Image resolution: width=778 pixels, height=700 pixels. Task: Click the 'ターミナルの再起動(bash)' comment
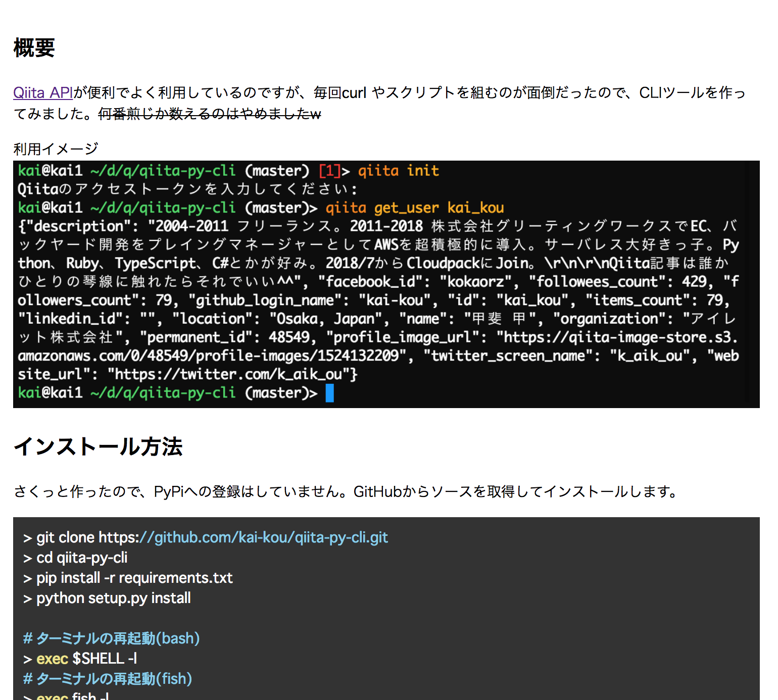[112, 638]
